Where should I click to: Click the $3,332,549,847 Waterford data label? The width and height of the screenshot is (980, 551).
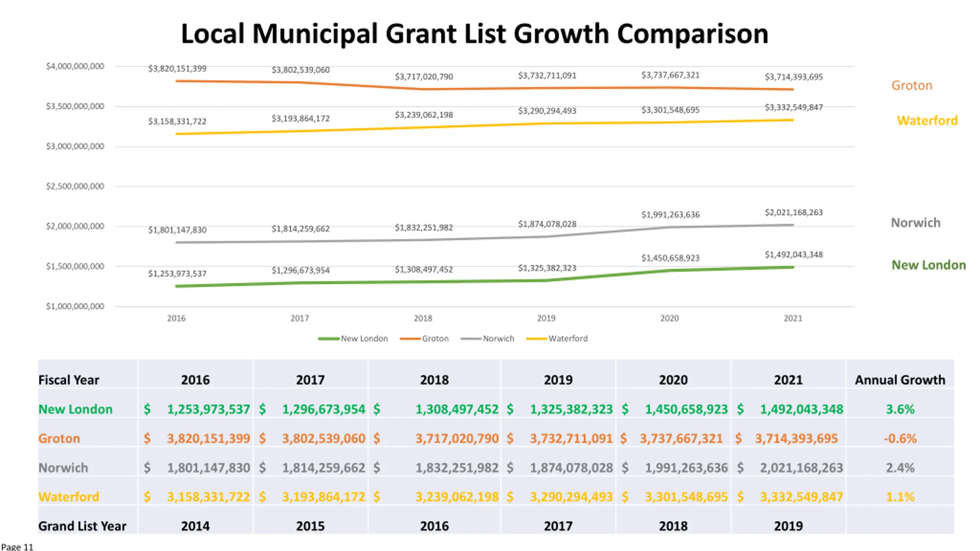pos(794,108)
